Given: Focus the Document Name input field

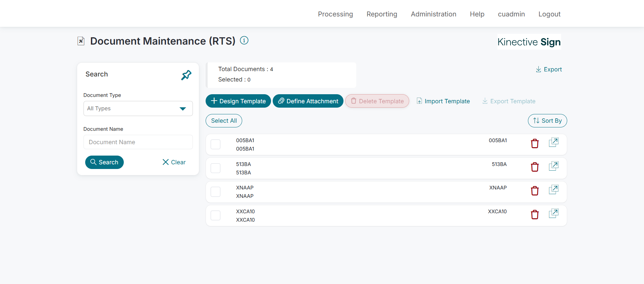Looking at the screenshot, I should point(138,142).
